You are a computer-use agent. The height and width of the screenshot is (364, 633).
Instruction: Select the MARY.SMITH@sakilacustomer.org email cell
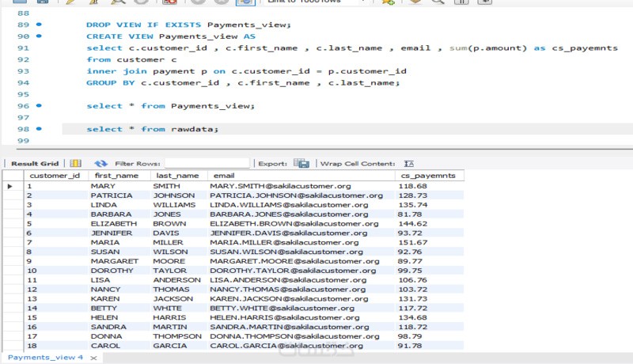click(301, 186)
